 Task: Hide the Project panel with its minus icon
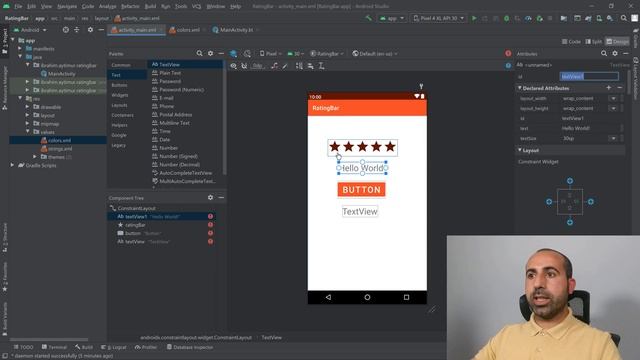click(x=101, y=30)
